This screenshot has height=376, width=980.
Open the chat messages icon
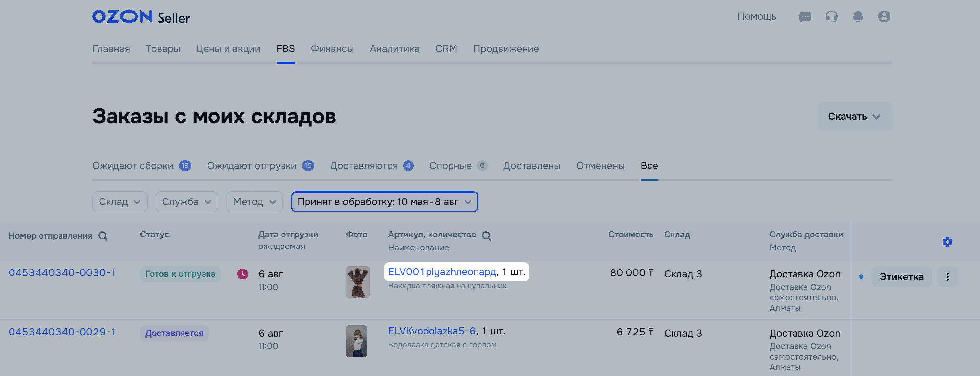click(805, 17)
